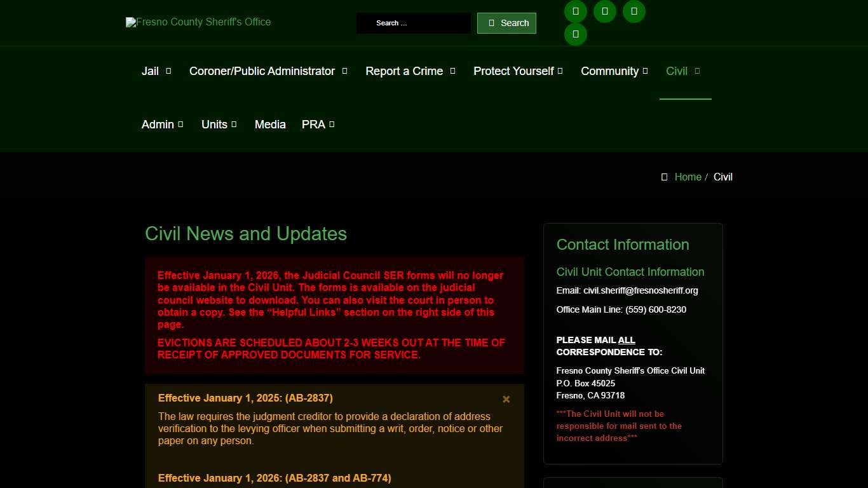Dismiss the AB-2837 notice with the X

tap(506, 399)
